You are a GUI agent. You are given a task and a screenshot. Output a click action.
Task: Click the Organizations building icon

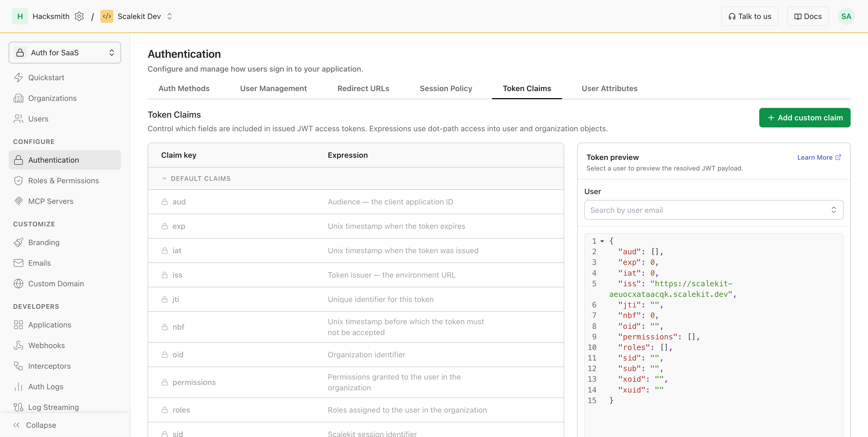tap(18, 98)
